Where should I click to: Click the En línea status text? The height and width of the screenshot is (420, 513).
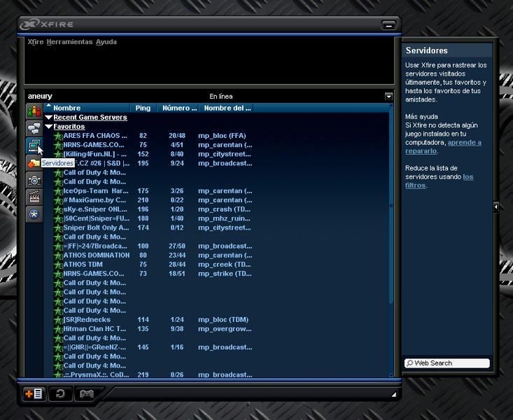click(x=221, y=96)
